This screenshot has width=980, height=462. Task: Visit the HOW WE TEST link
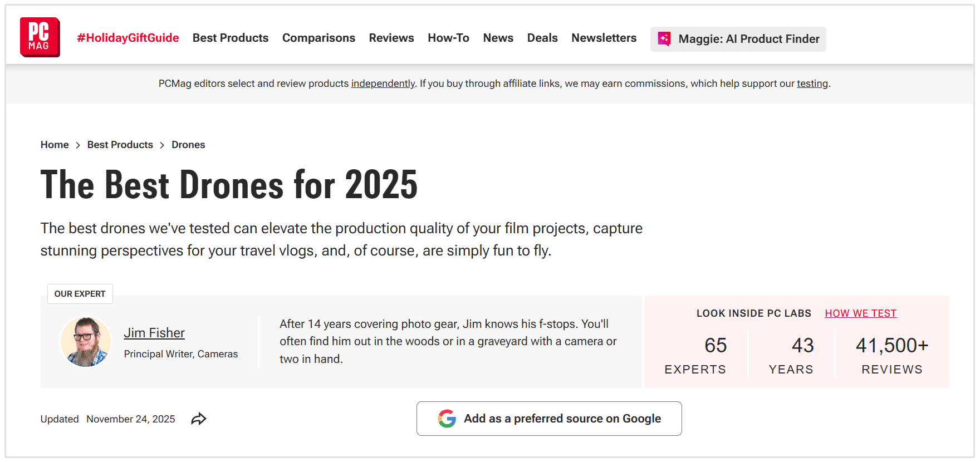click(x=860, y=313)
